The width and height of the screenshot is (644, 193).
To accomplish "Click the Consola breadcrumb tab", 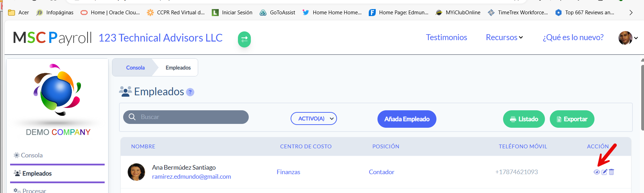I will click(x=135, y=68).
